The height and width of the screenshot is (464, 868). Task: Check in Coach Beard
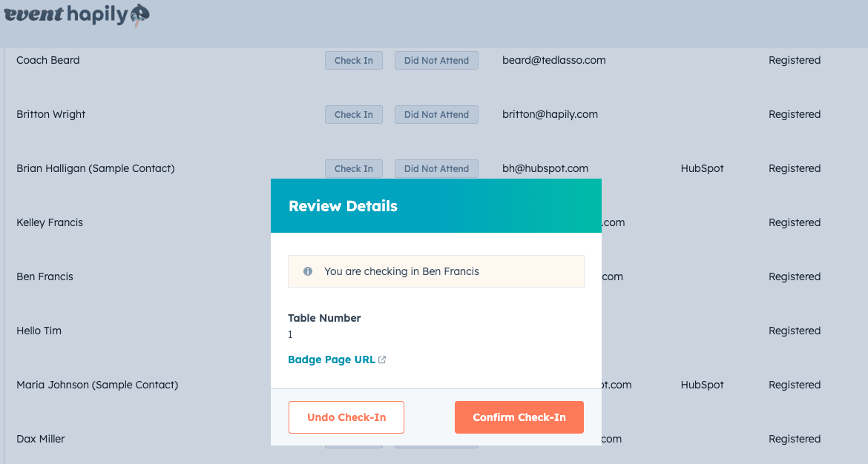click(353, 61)
